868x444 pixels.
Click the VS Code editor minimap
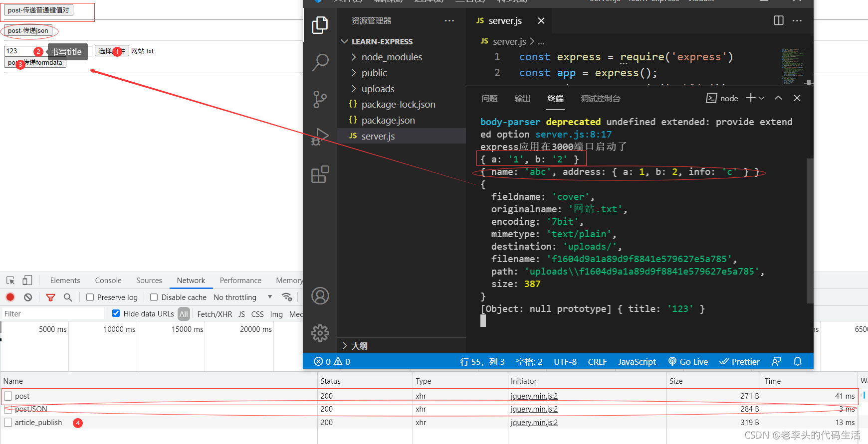click(793, 65)
